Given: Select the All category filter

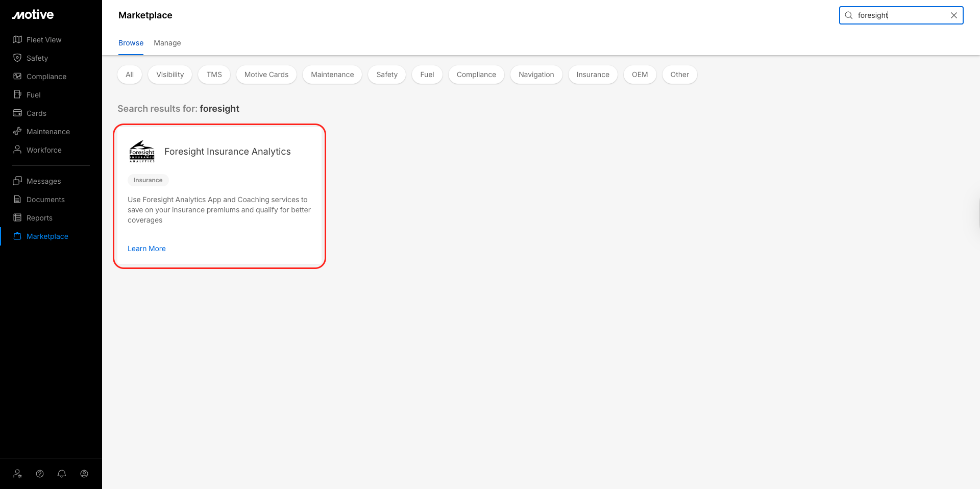Looking at the screenshot, I should click(x=130, y=75).
